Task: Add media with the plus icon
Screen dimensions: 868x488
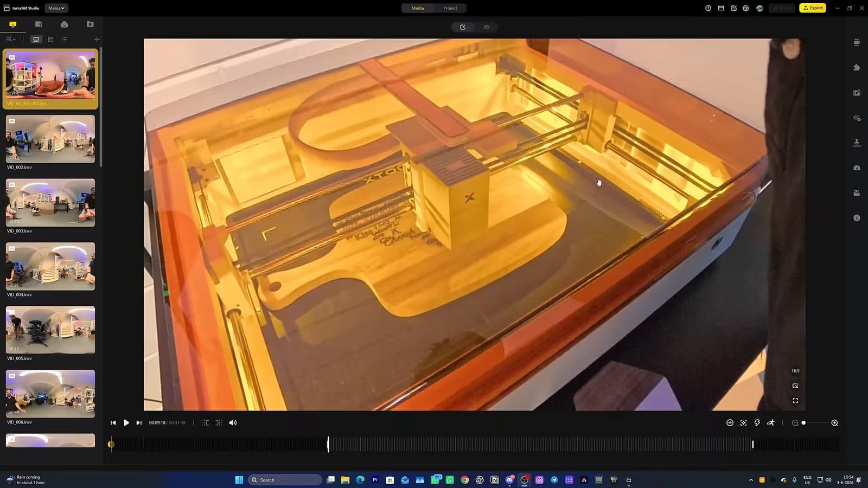Action: (97, 40)
